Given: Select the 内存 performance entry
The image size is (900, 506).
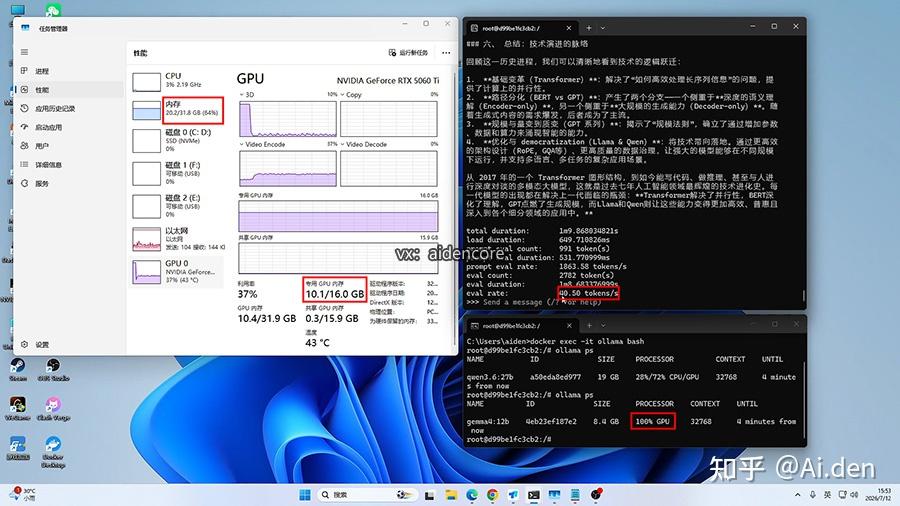Looking at the screenshot, I should [x=177, y=110].
